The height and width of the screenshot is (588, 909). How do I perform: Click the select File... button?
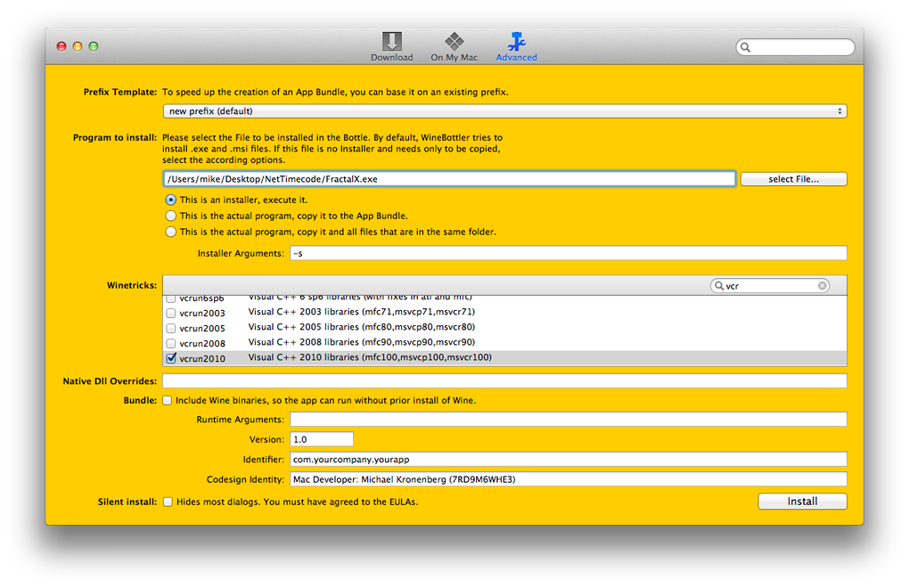(794, 179)
